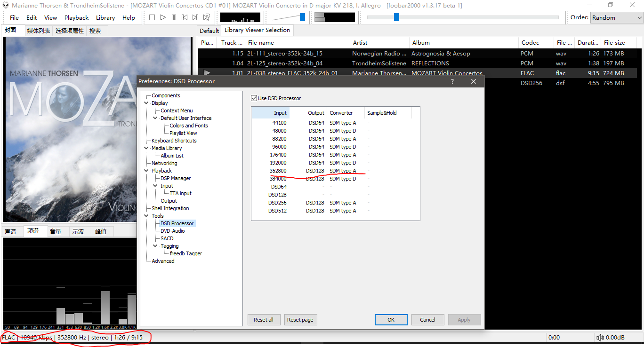Screen dimensions: 644x347
Task: Select the SACD preferences page
Action: coord(167,238)
